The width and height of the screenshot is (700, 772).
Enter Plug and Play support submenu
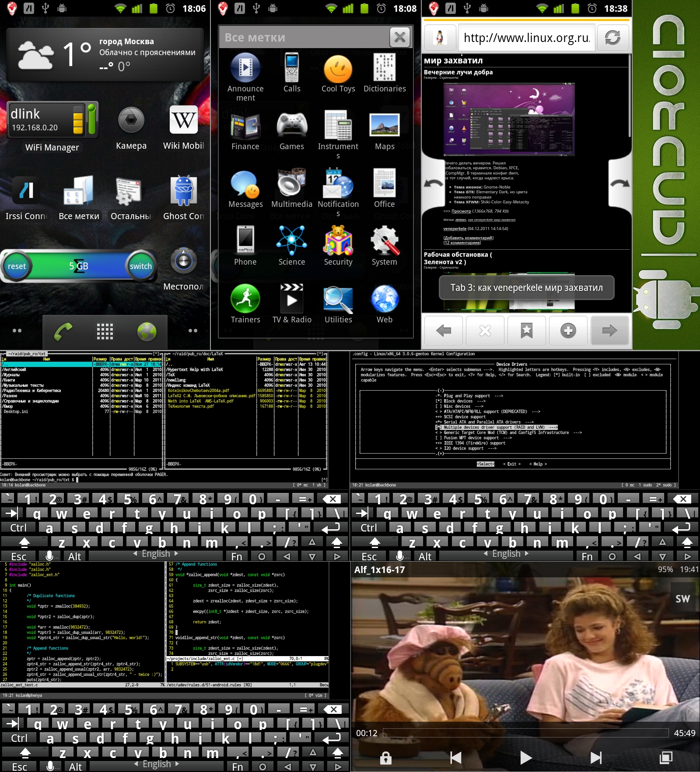[x=469, y=396]
